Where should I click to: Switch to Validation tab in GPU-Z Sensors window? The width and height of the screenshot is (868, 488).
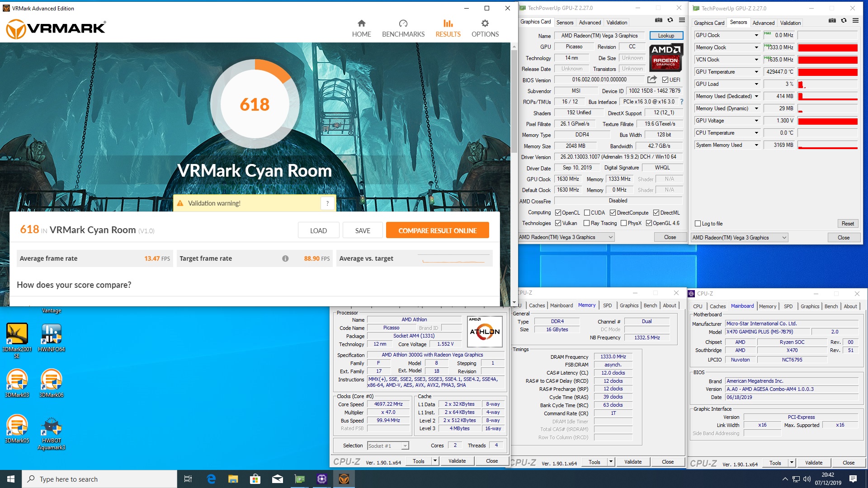coord(790,23)
